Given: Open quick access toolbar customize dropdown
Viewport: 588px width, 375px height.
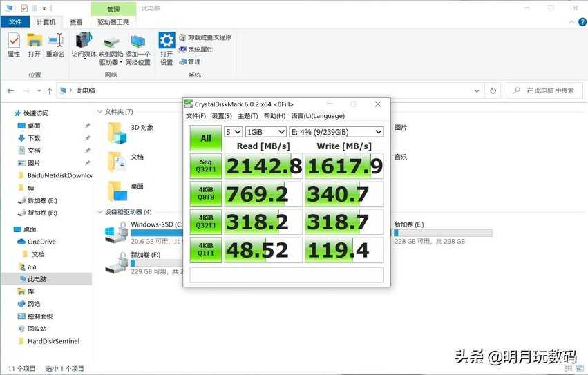Looking at the screenshot, I should 44,8.
